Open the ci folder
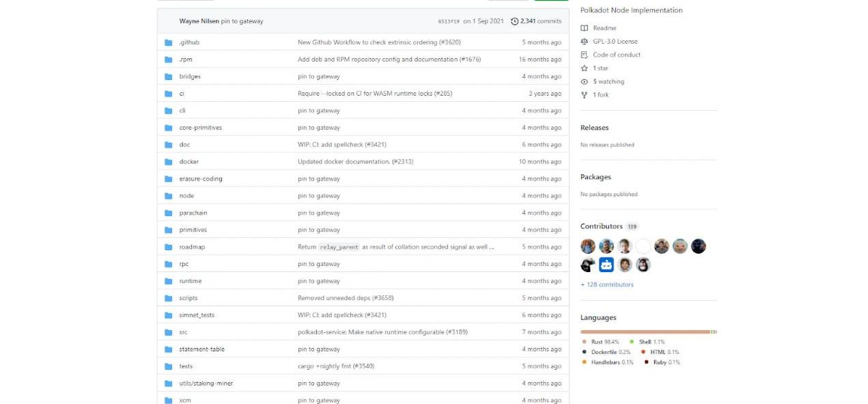The image size is (868, 404). click(182, 94)
